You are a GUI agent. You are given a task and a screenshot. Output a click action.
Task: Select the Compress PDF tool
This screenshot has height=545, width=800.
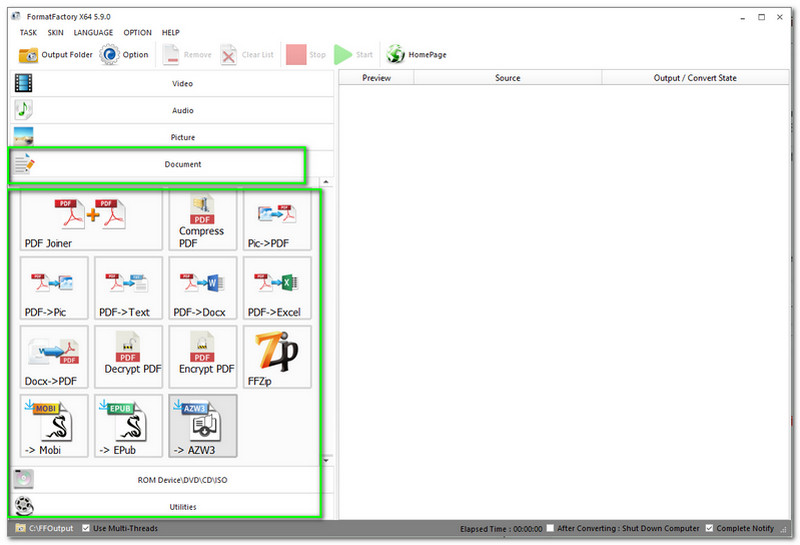(203, 220)
